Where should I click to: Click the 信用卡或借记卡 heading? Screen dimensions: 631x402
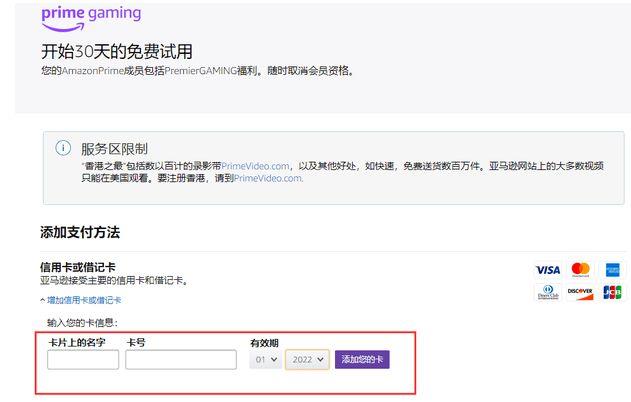click(77, 267)
